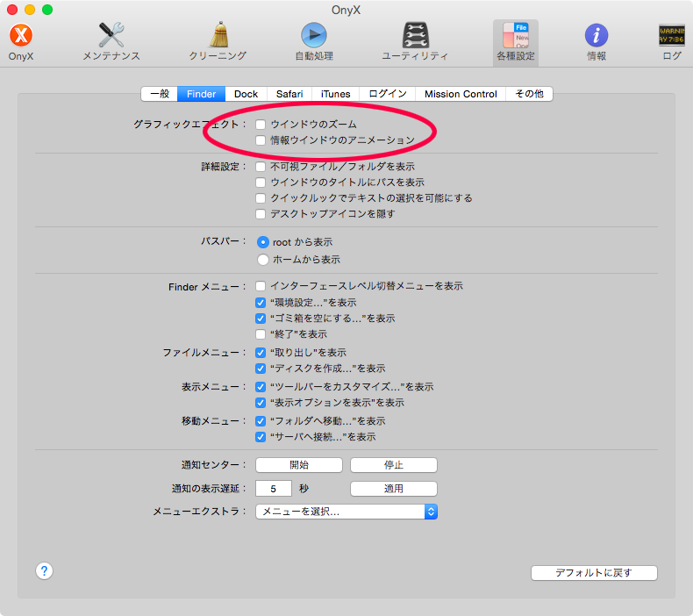Uncheck “表示オプションを表示”を表示 checkbox
Viewport: 693px width, 616px height.
[261, 403]
